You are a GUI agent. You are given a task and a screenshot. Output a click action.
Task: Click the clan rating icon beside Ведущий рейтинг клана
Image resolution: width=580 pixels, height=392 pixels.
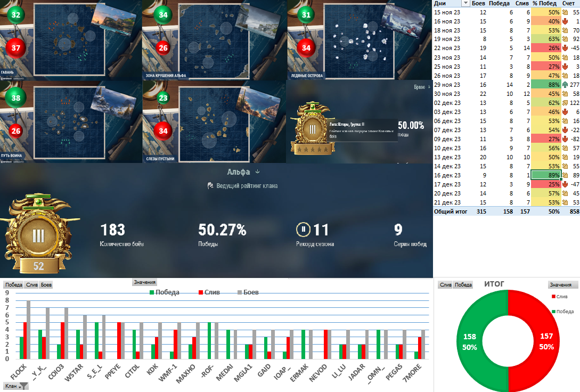210,186
